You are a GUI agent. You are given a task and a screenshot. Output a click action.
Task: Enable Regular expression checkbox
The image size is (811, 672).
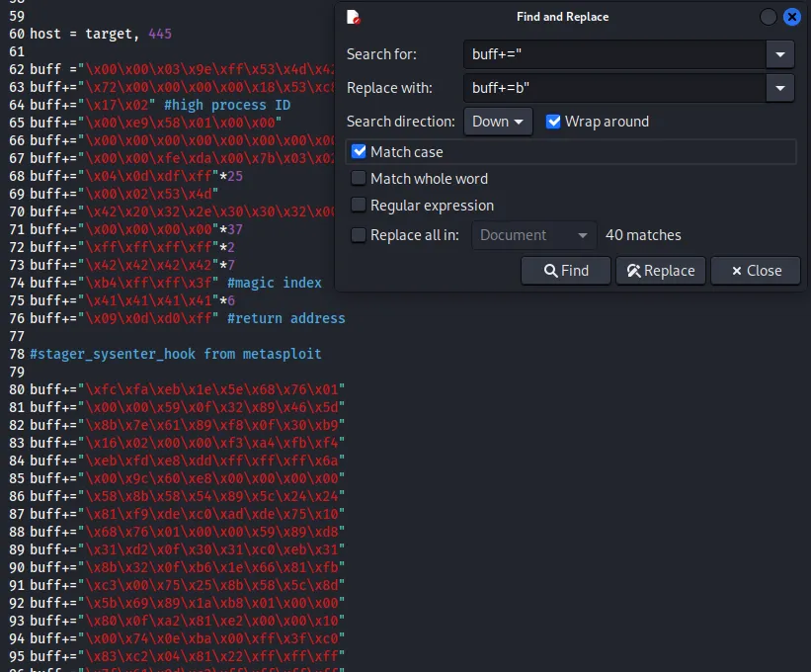coord(359,206)
